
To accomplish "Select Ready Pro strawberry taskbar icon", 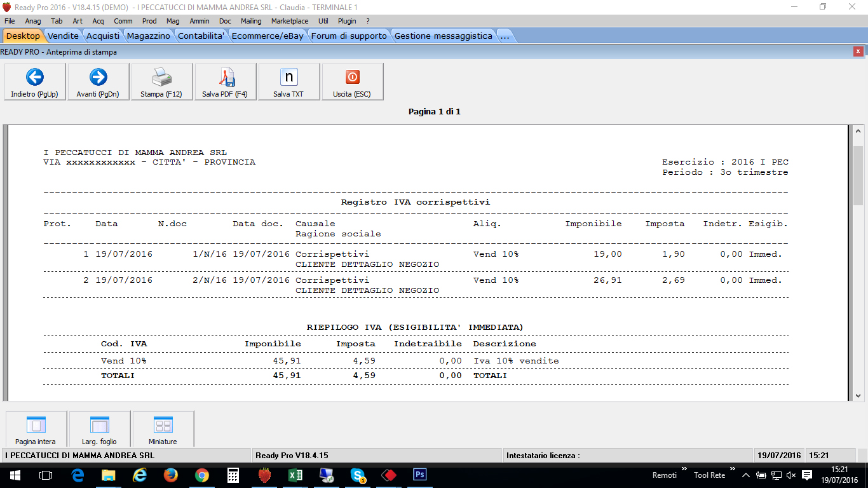I will (x=264, y=475).
